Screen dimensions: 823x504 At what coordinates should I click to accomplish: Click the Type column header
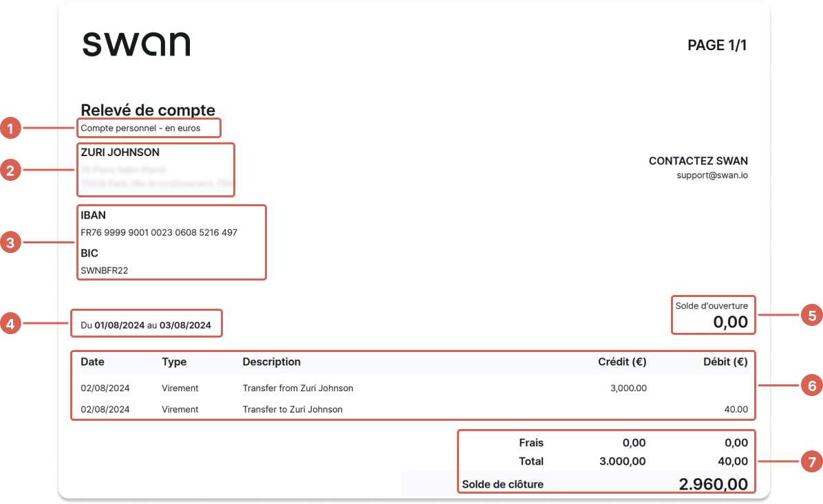click(174, 362)
